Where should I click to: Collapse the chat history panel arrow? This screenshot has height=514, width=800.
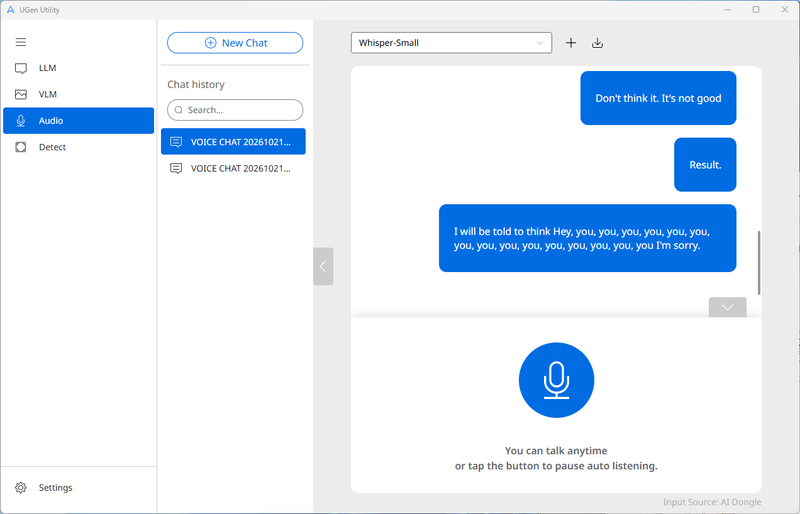point(323,266)
